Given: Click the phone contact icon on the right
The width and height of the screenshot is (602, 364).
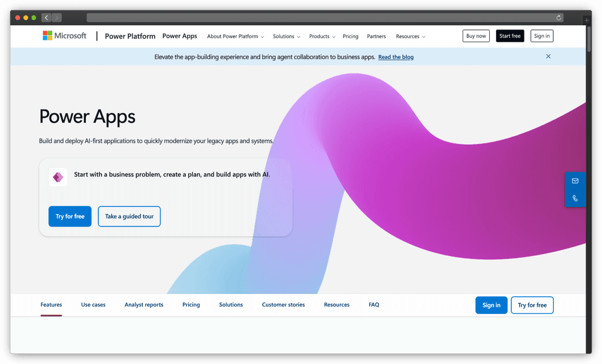Looking at the screenshot, I should tap(575, 198).
